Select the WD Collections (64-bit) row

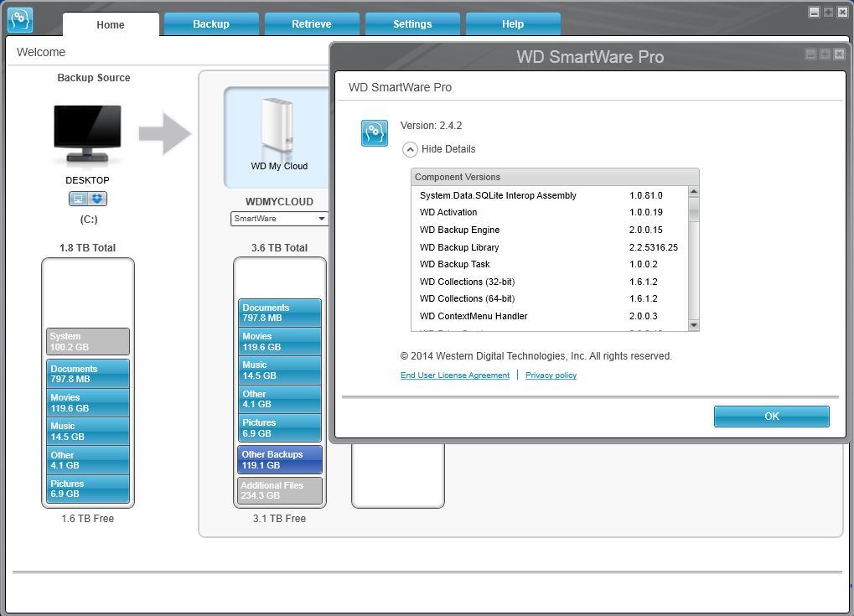(x=550, y=298)
